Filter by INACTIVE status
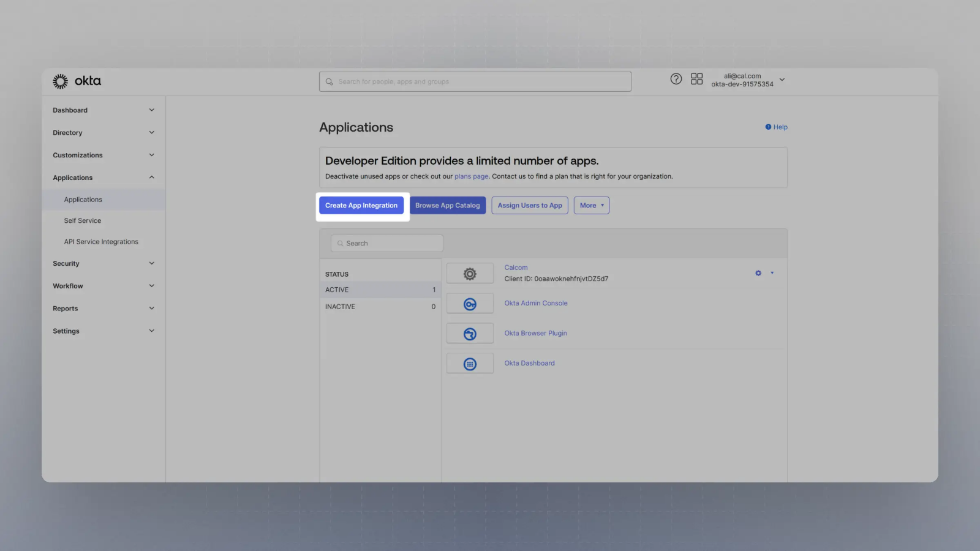Screen dimensions: 980x551 tap(380, 307)
